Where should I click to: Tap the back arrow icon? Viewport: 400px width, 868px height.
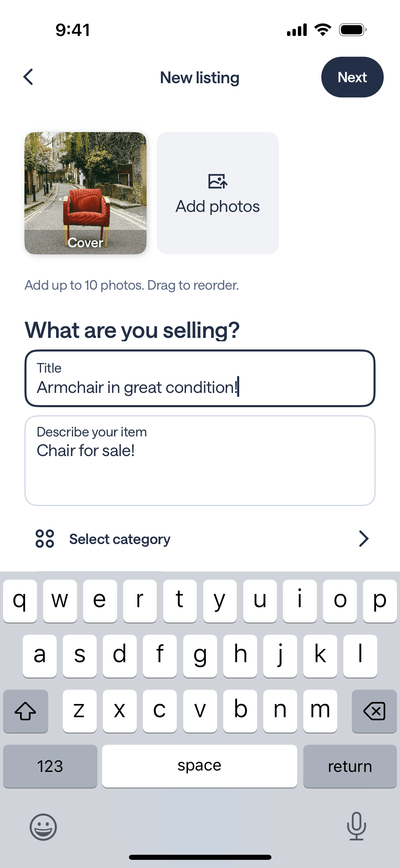(28, 77)
